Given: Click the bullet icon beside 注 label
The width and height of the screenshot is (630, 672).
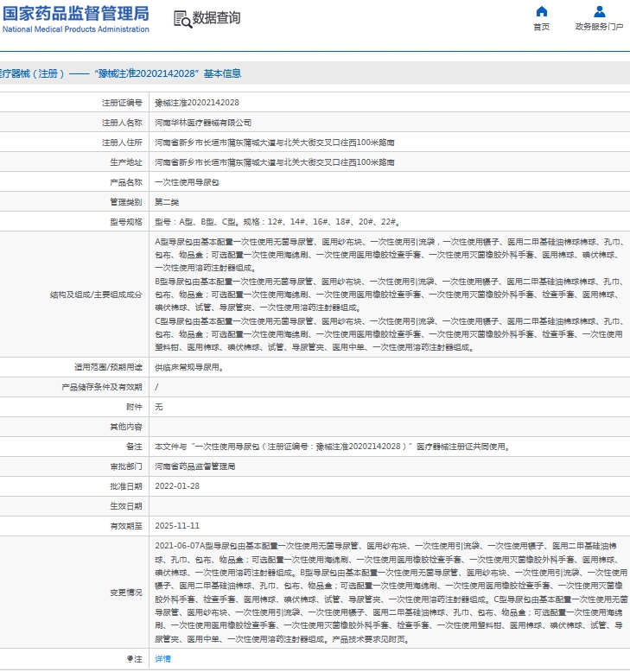Looking at the screenshot, I should pos(130,659).
